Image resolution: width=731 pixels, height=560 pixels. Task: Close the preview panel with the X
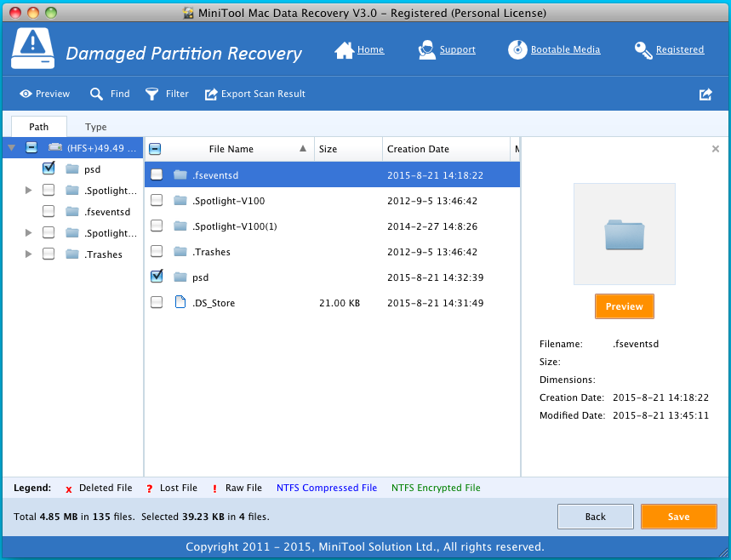[x=715, y=149]
